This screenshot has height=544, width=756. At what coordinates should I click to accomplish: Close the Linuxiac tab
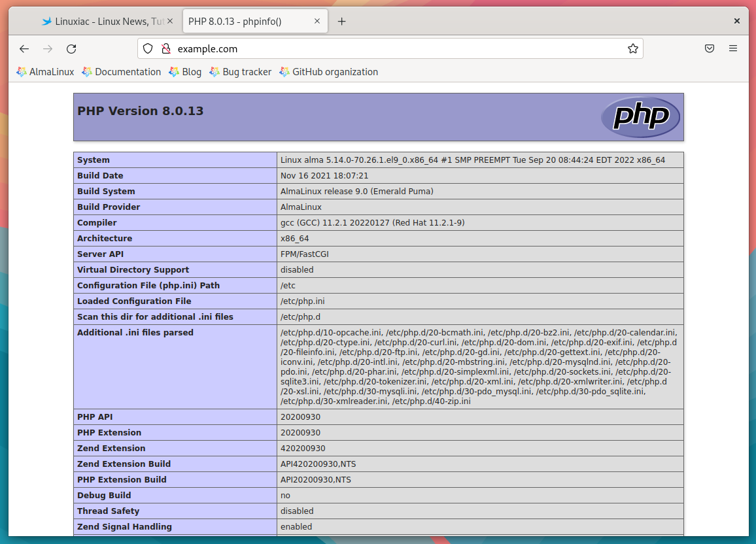(170, 21)
